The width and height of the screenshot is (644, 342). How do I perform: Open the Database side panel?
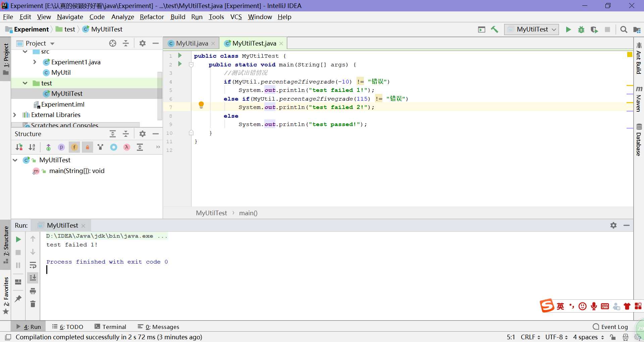click(x=639, y=140)
